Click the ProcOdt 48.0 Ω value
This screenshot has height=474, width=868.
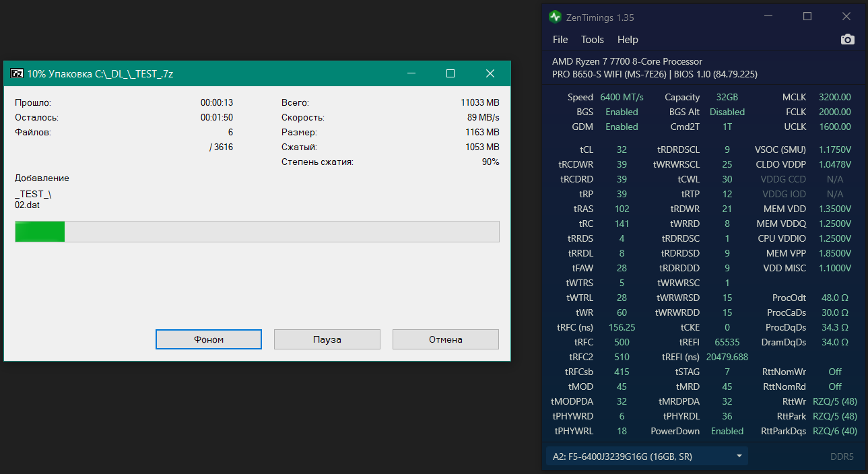tap(835, 298)
